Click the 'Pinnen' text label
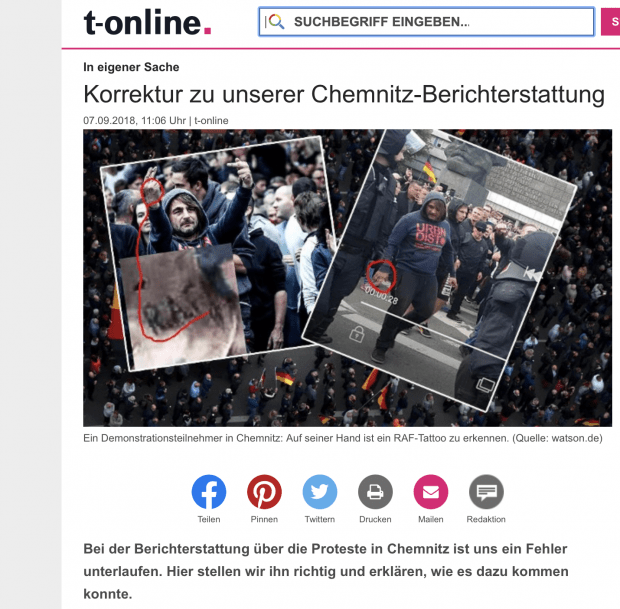 (264, 519)
